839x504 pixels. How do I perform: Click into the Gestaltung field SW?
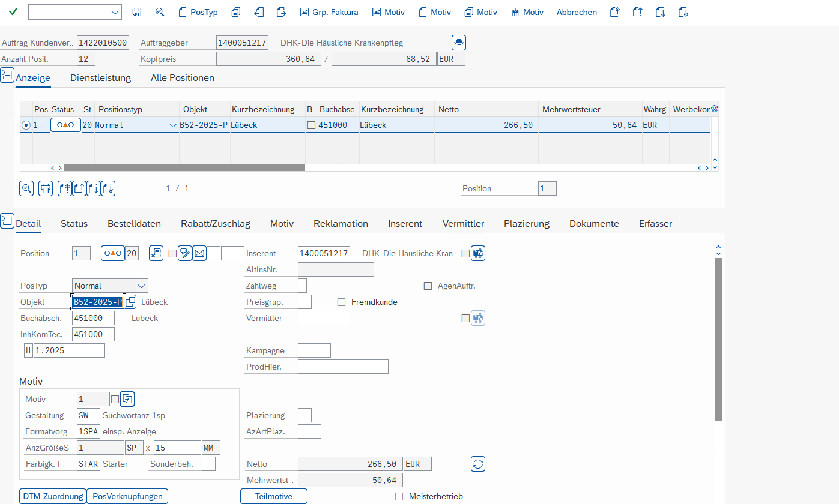point(89,415)
